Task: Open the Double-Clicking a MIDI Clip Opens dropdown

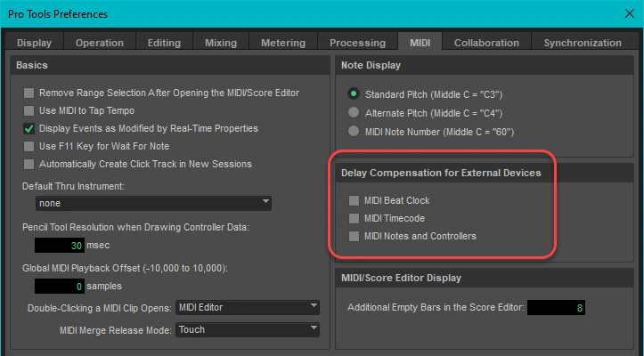Action: pos(247,308)
